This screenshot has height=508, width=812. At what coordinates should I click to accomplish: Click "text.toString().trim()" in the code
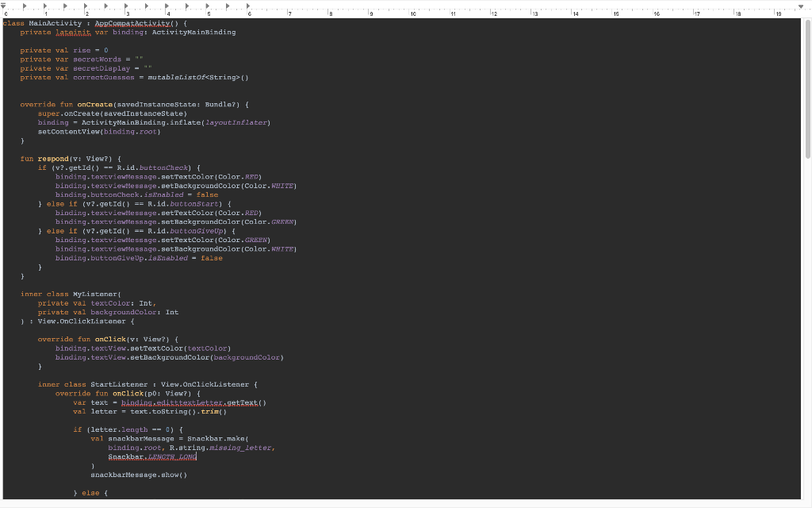click(x=178, y=412)
